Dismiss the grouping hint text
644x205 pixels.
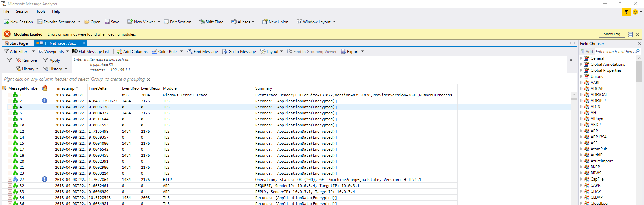(x=148, y=79)
